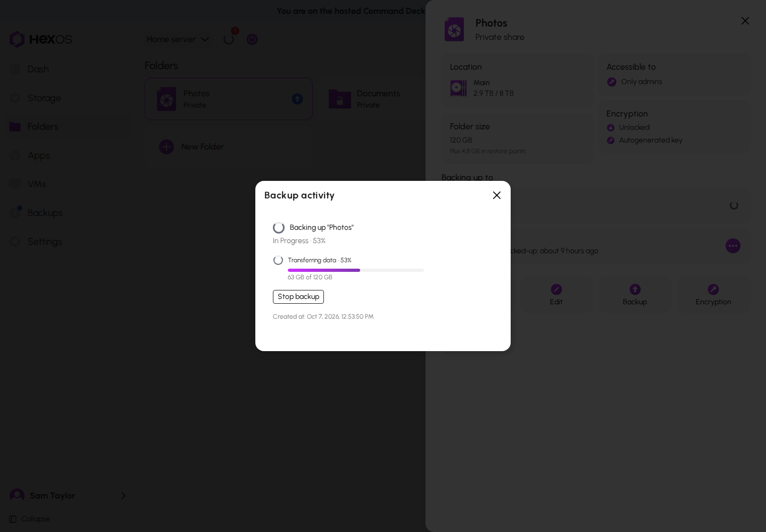Click the loading spinner under Backing up to
Image resolution: width=766 pixels, height=532 pixels.
(734, 205)
